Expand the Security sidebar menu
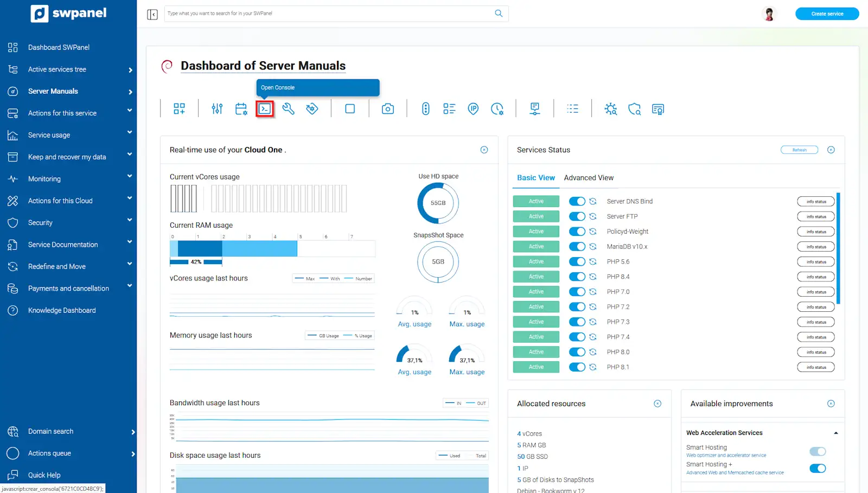Image resolution: width=868 pixels, height=493 pixels. 68,223
